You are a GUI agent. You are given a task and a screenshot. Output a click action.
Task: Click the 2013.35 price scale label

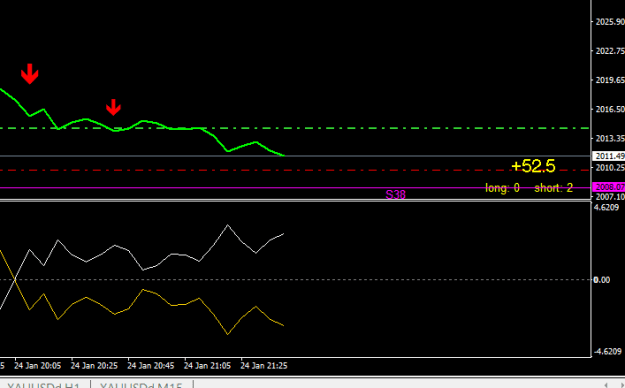[610, 138]
